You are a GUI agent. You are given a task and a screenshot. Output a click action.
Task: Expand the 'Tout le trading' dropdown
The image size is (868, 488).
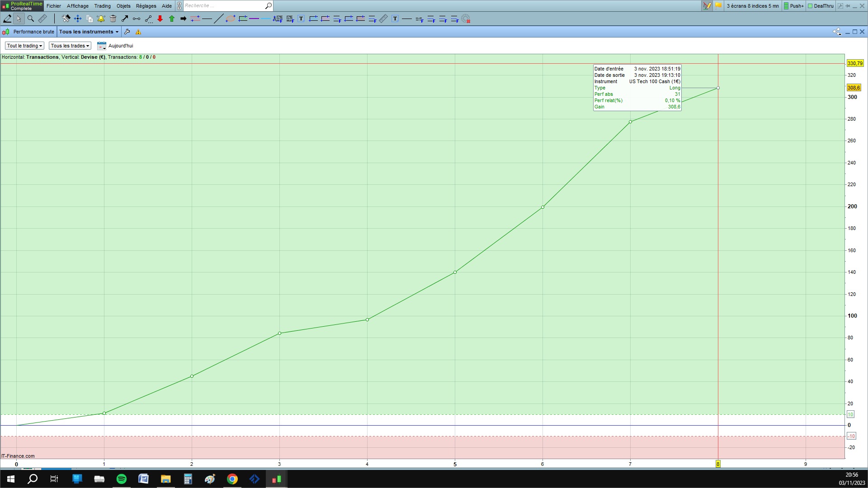click(24, 46)
